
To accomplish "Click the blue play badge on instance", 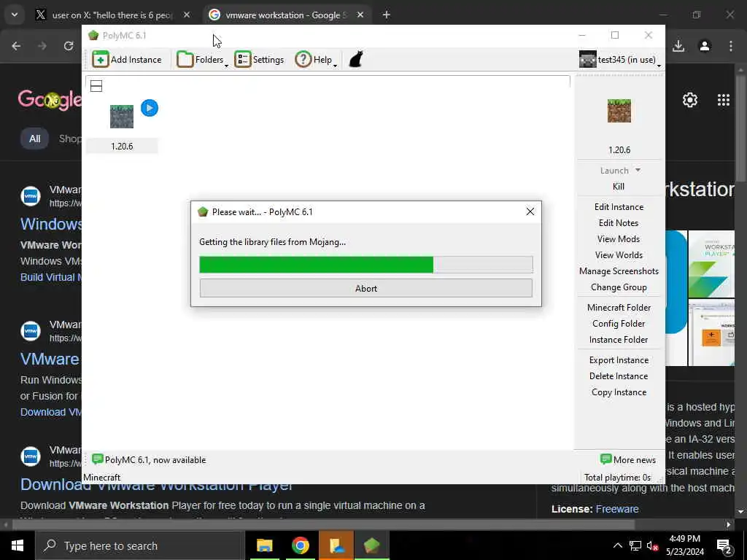I will [150, 108].
